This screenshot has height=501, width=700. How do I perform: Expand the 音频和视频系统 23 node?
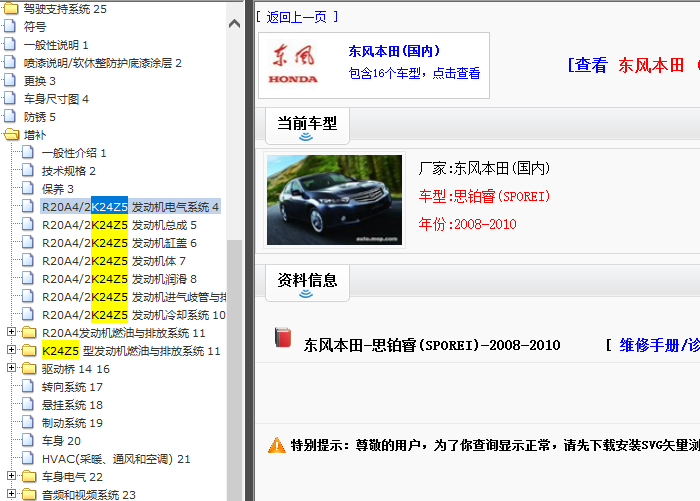pos(12,493)
